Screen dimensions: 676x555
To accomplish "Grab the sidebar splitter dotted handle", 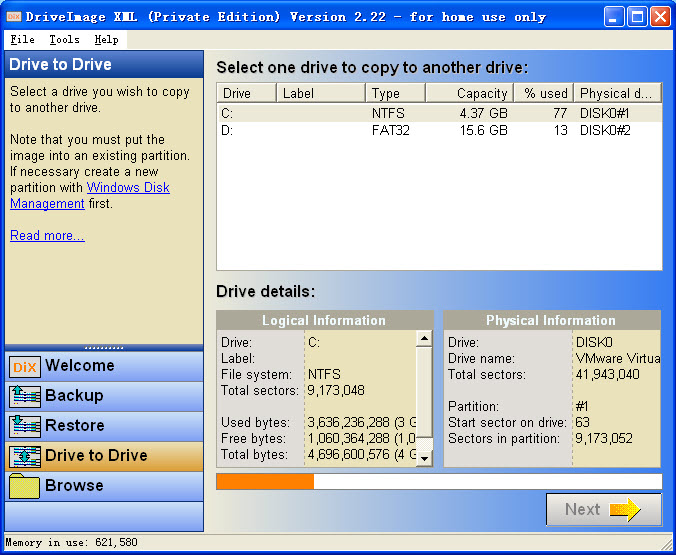I will point(104,347).
